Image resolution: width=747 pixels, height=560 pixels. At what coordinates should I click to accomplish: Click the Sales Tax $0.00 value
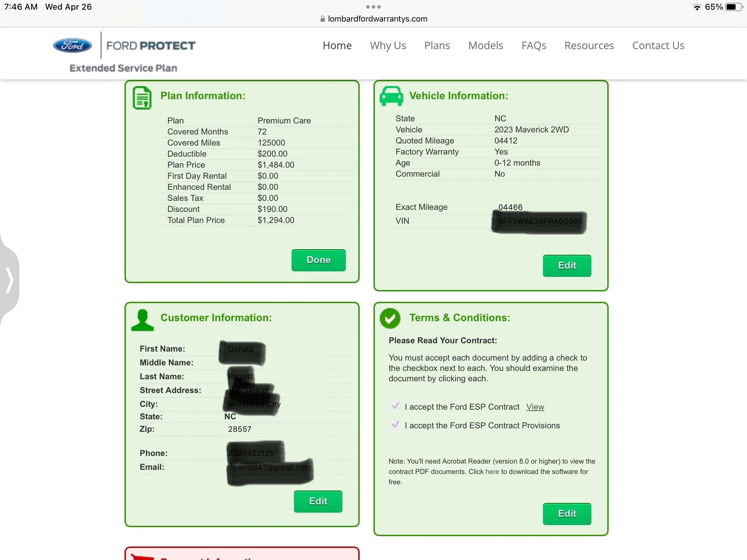click(x=268, y=198)
